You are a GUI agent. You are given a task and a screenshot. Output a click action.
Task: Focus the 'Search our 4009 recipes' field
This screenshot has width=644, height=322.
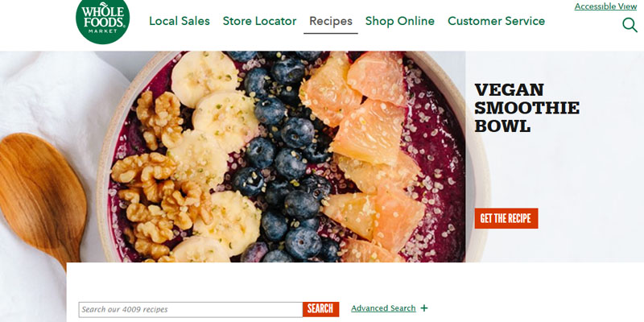(191, 310)
